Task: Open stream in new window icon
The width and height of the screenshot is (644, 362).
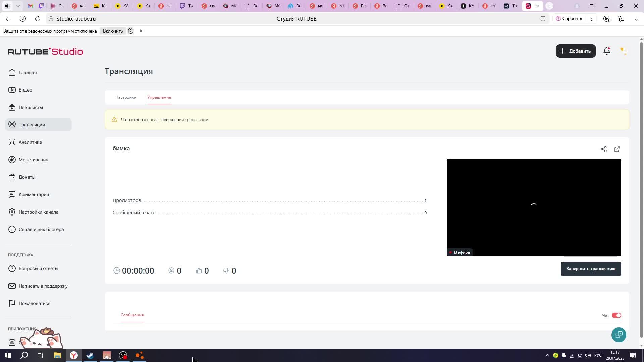Action: click(617, 149)
